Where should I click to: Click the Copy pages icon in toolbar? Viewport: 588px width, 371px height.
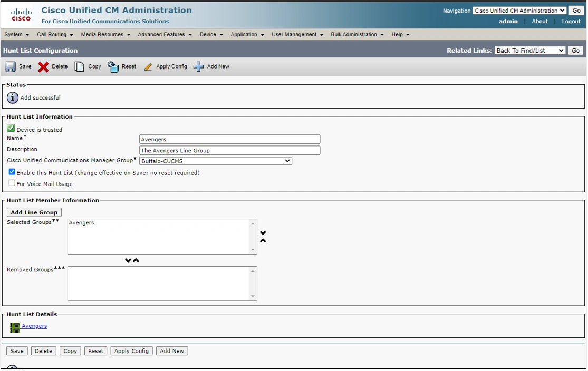pos(79,67)
